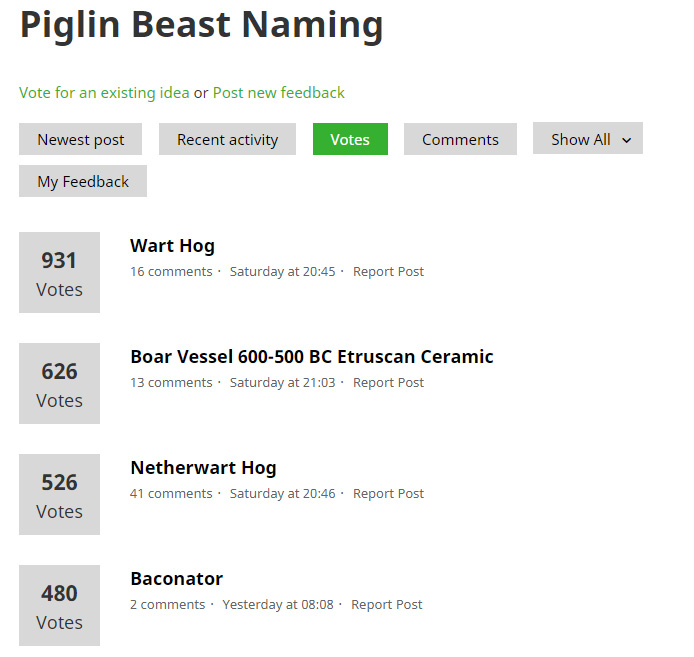Open the Netherwart Hog post
694x657 pixels.
tap(203, 467)
